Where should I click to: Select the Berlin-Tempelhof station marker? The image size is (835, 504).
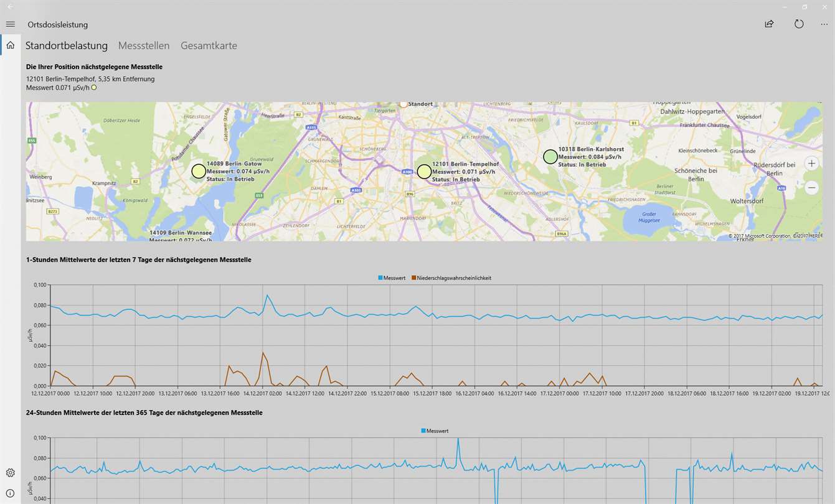tap(424, 171)
